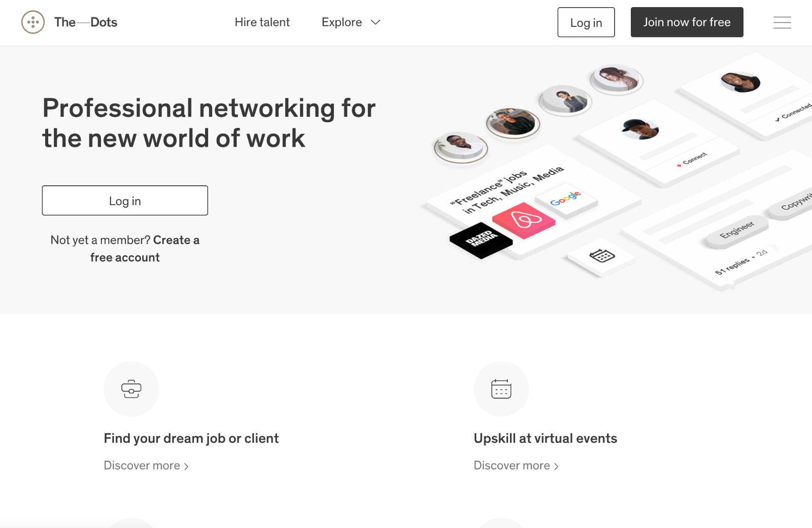Click the briefcase dream job icon
812x528 pixels.
(x=131, y=389)
